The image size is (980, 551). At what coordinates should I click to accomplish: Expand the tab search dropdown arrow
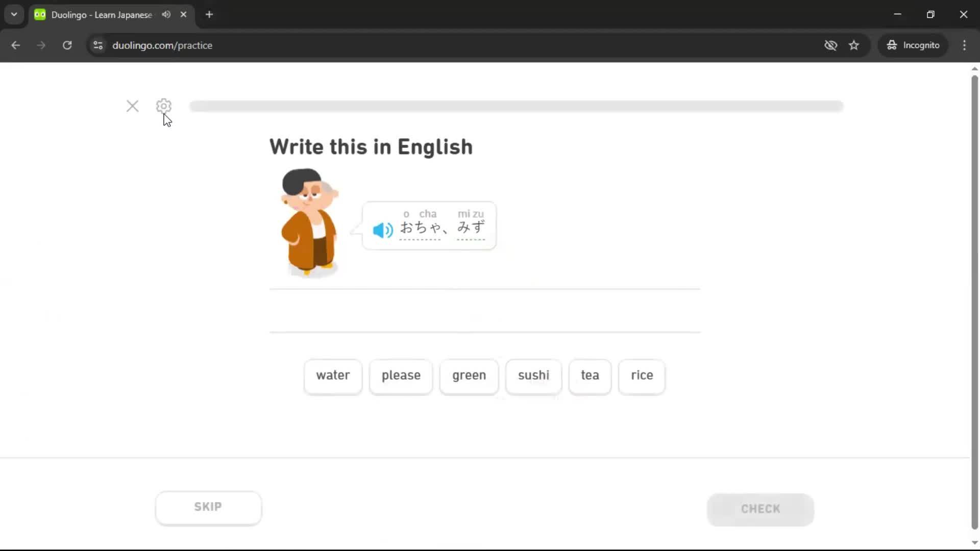pos(14,14)
